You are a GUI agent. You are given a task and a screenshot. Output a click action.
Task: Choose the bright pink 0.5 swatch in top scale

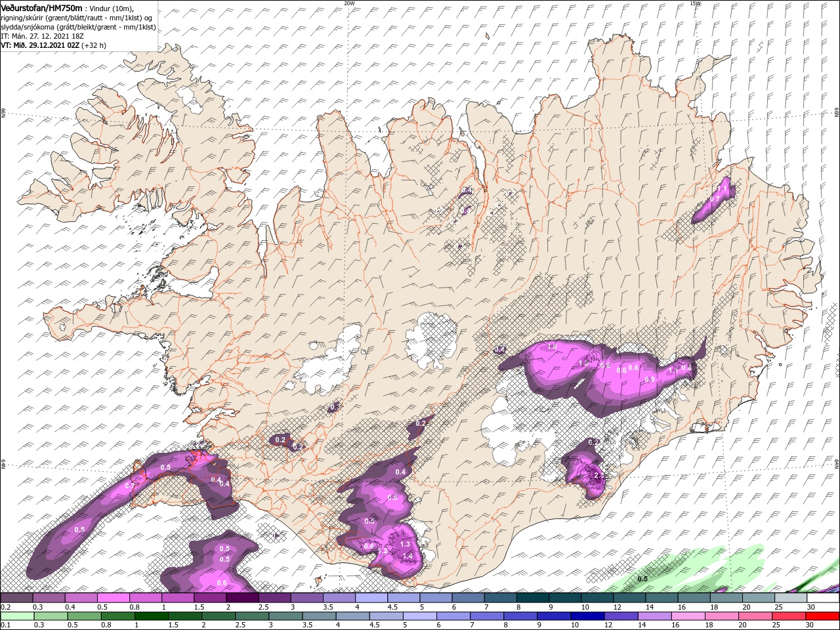[x=113, y=598]
